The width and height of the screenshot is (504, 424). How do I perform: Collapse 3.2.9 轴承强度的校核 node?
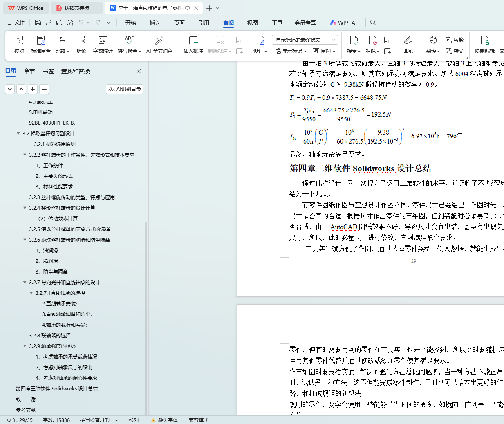pyautogui.click(x=25, y=346)
